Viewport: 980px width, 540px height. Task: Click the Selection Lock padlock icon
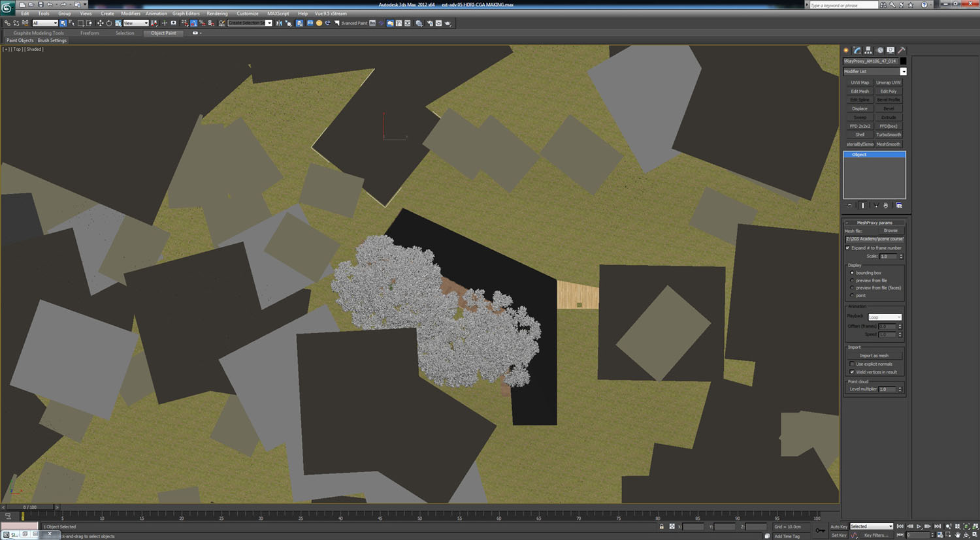click(661, 526)
